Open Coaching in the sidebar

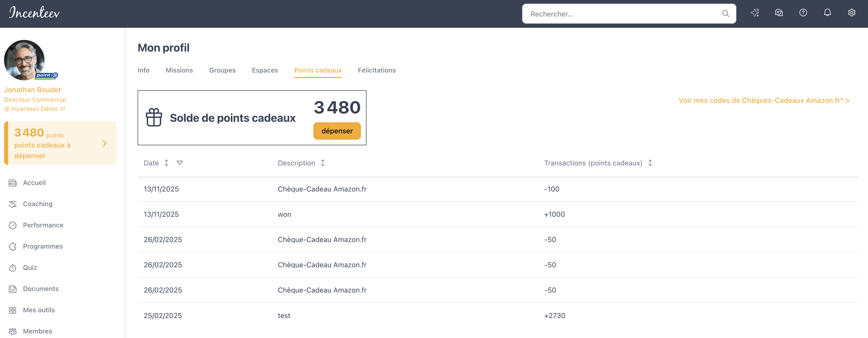pyautogui.click(x=37, y=204)
